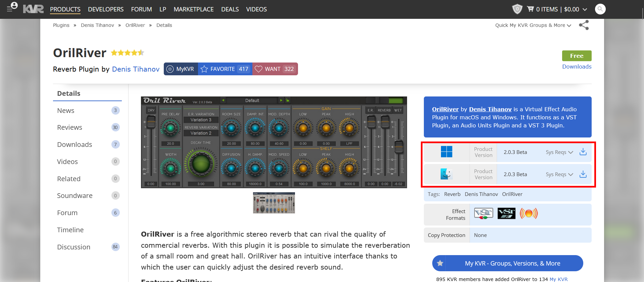The width and height of the screenshot is (644, 282).
Task: Open the DEVELOPERS menu
Action: pyautogui.click(x=106, y=9)
